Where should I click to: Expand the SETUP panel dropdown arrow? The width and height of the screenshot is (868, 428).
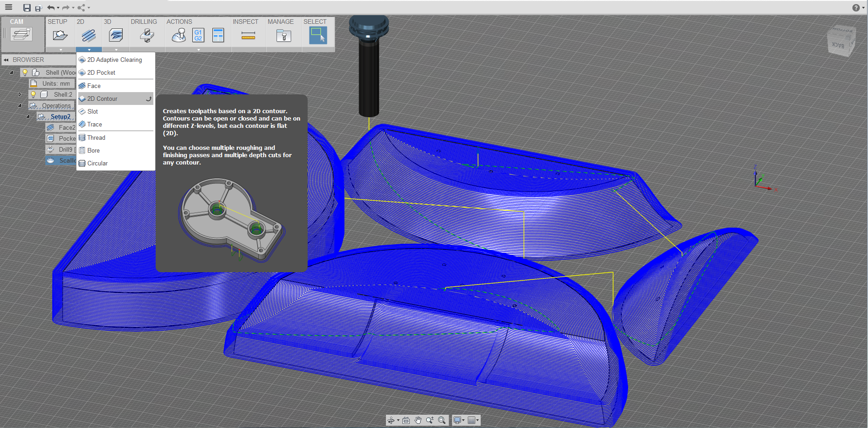click(x=60, y=49)
